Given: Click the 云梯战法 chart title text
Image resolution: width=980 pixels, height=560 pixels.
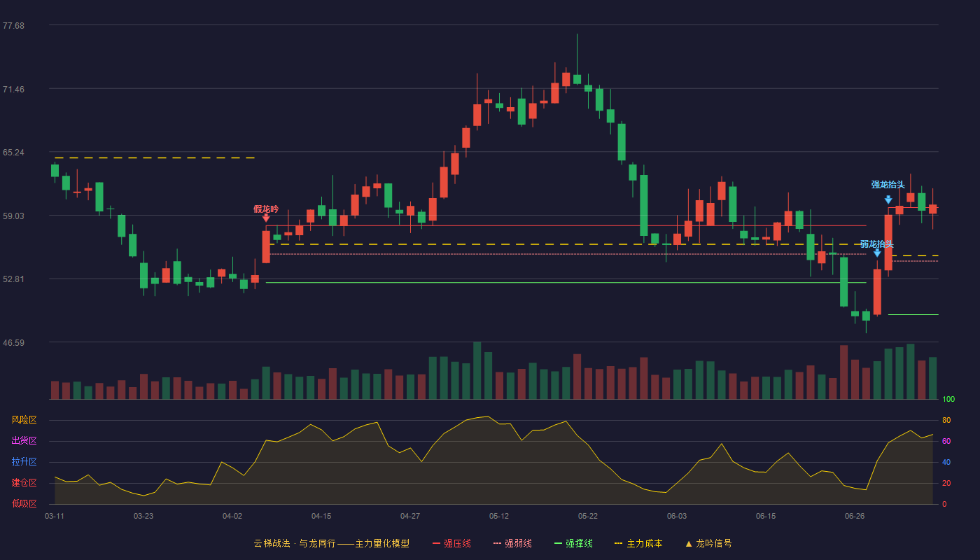Looking at the screenshot, I should click(x=270, y=543).
